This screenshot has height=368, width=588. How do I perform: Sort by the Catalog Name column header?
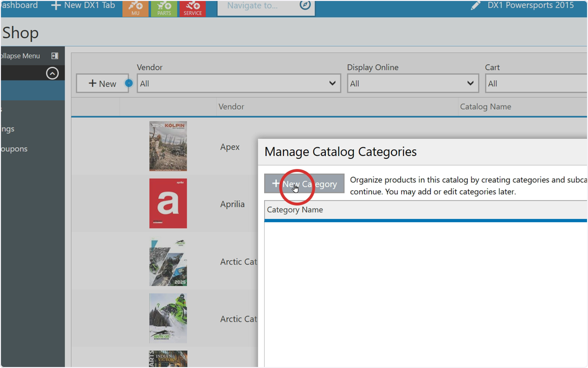click(486, 106)
